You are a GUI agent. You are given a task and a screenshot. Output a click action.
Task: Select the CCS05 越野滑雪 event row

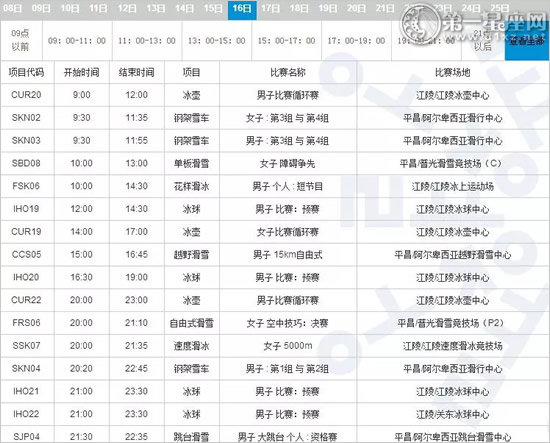pos(274,255)
